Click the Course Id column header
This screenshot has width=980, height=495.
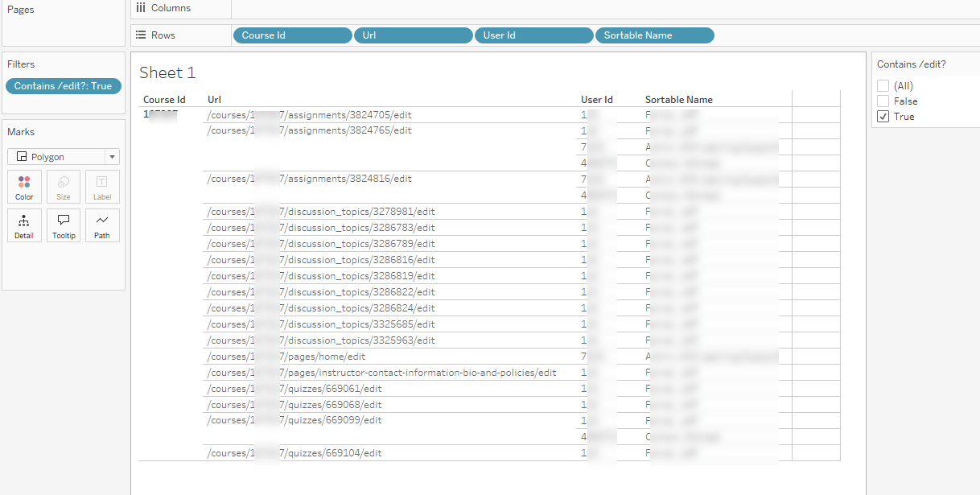164,100
